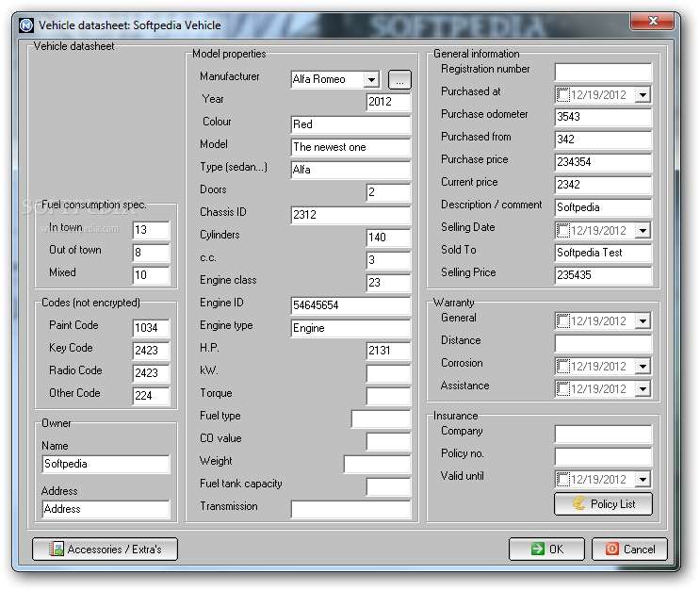700x591 pixels.
Task: Open the Manufacturer dropdown list
Action: [x=371, y=80]
